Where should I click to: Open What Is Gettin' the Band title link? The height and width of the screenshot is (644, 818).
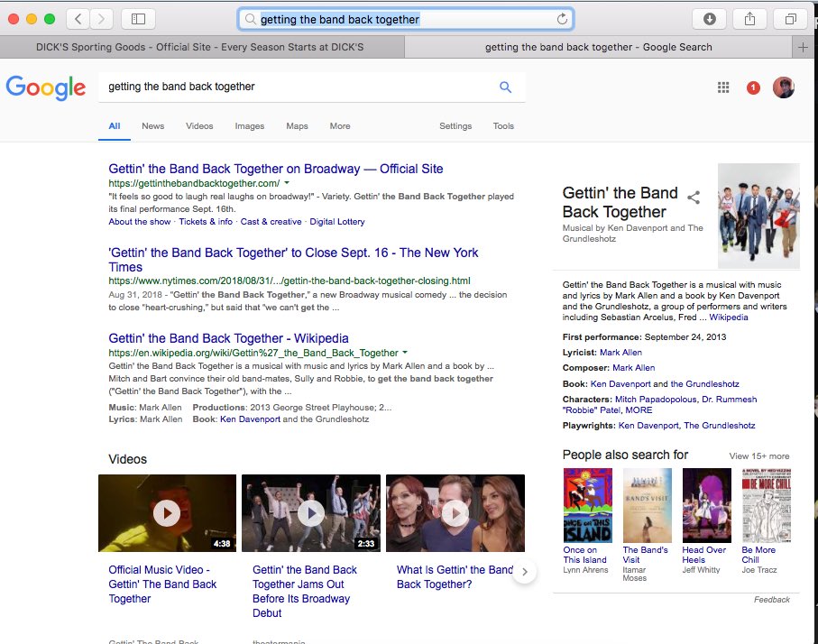pos(455,577)
